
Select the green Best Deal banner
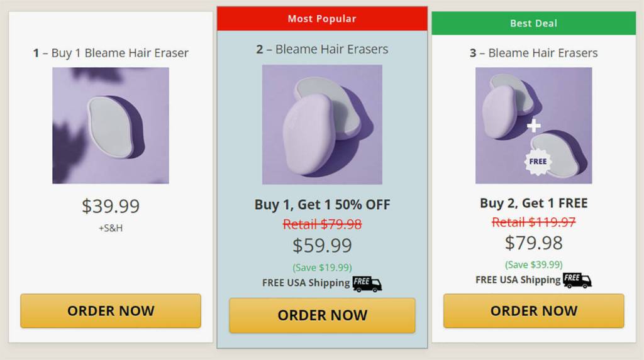[x=533, y=23]
